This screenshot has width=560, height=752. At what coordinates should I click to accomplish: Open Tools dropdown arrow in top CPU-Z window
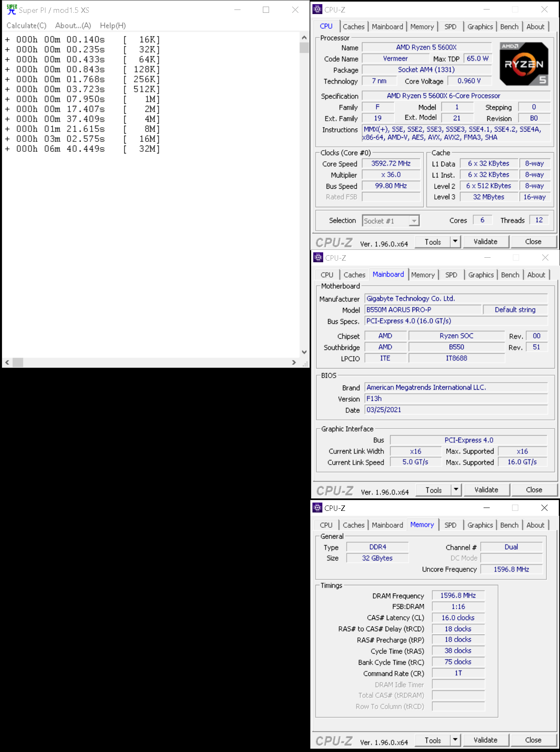pos(455,242)
